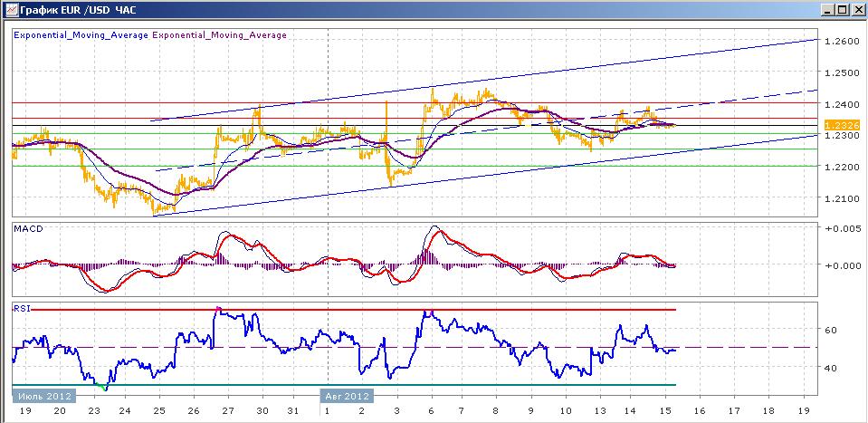The width and height of the screenshot is (868, 423).
Task: Click the date label 13 on time axis
Action: pos(599,411)
